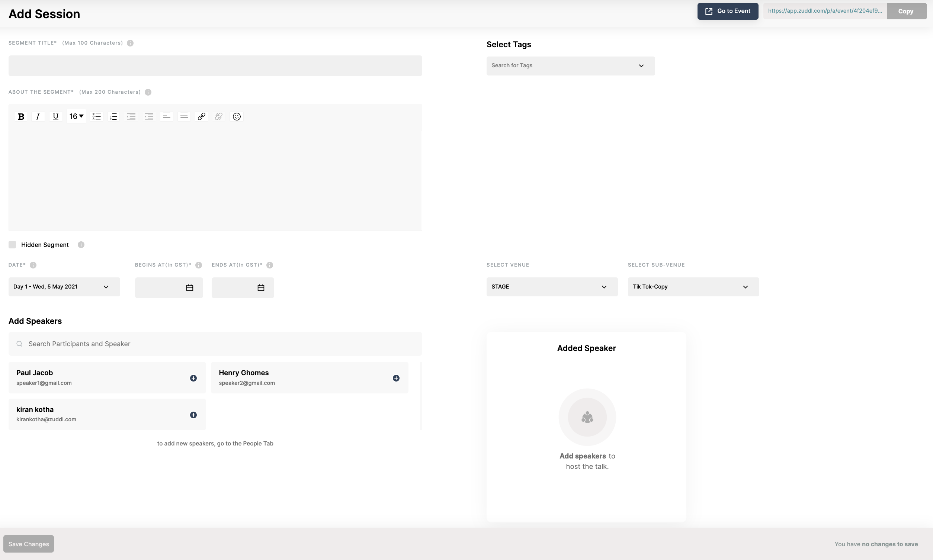Insert a link in the segment description
Image resolution: width=933 pixels, height=560 pixels.
pyautogui.click(x=202, y=117)
